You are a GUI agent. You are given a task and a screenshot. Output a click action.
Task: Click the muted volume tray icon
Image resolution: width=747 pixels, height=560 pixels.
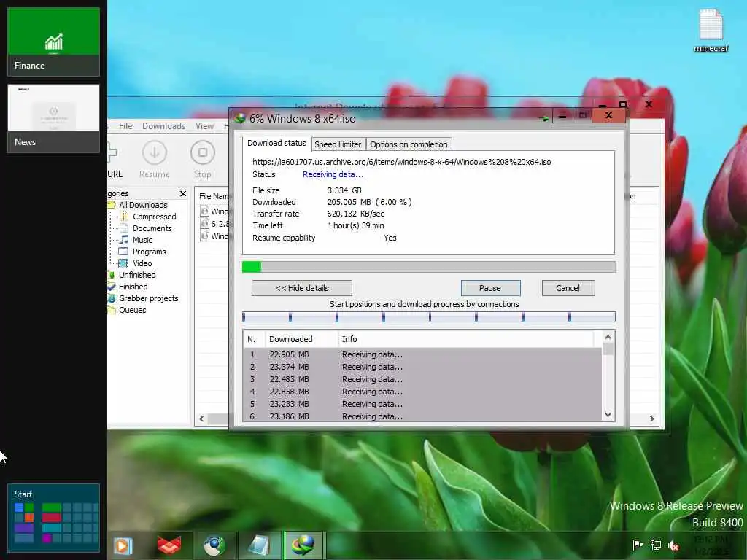tap(673, 545)
